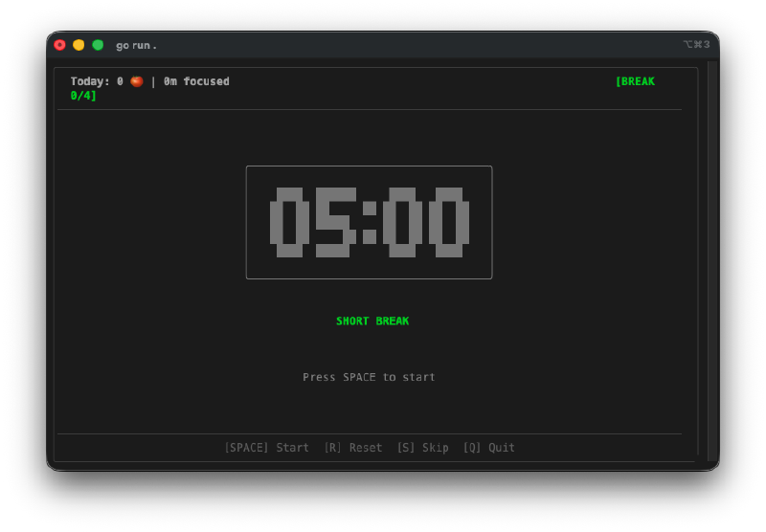Click the 'Press SPACE to start' prompt

point(369,377)
